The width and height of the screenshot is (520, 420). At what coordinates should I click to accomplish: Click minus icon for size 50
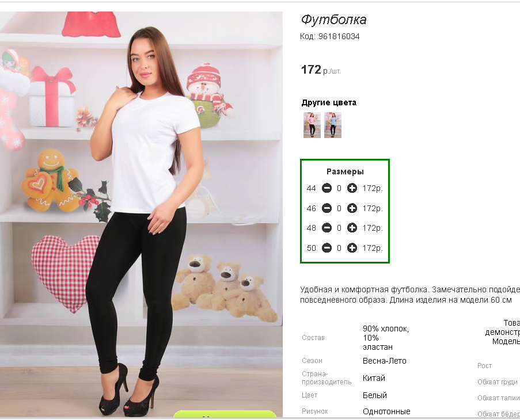pos(327,248)
